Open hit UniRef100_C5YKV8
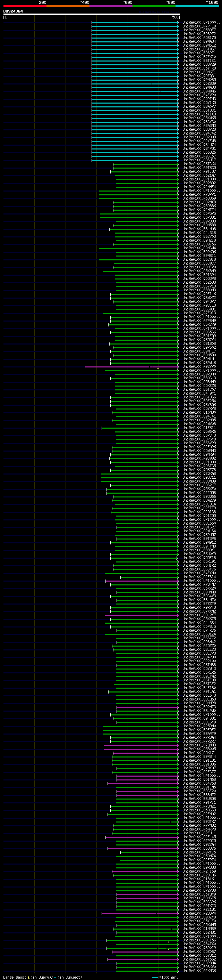 point(199,408)
